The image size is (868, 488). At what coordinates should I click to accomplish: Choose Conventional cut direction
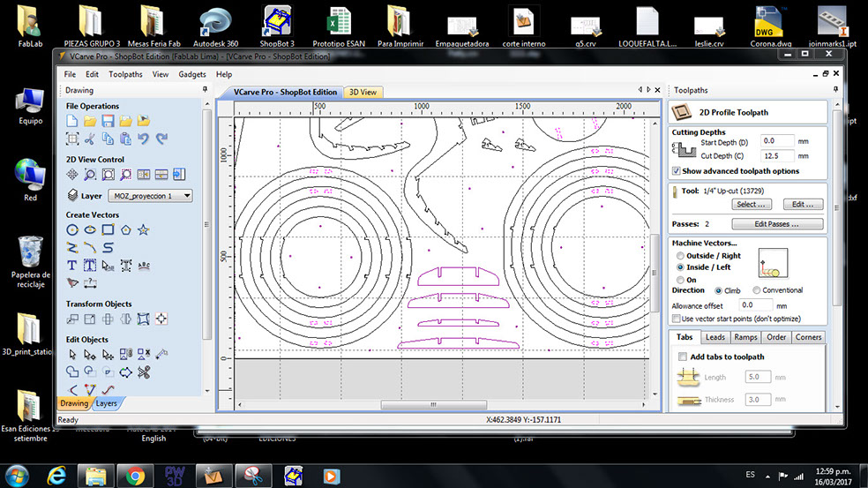click(757, 290)
